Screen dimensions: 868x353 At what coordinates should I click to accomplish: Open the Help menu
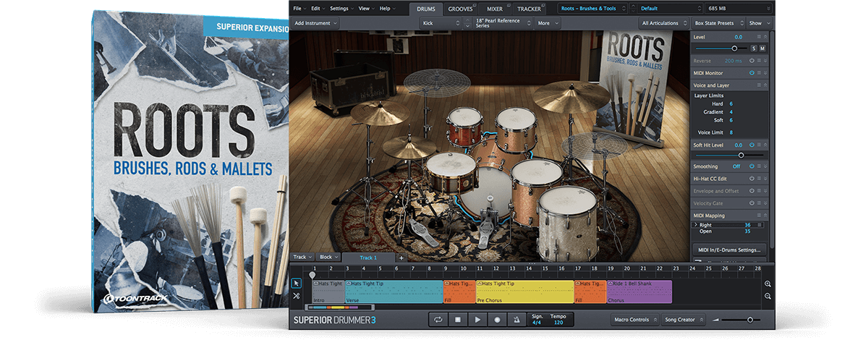point(386,9)
